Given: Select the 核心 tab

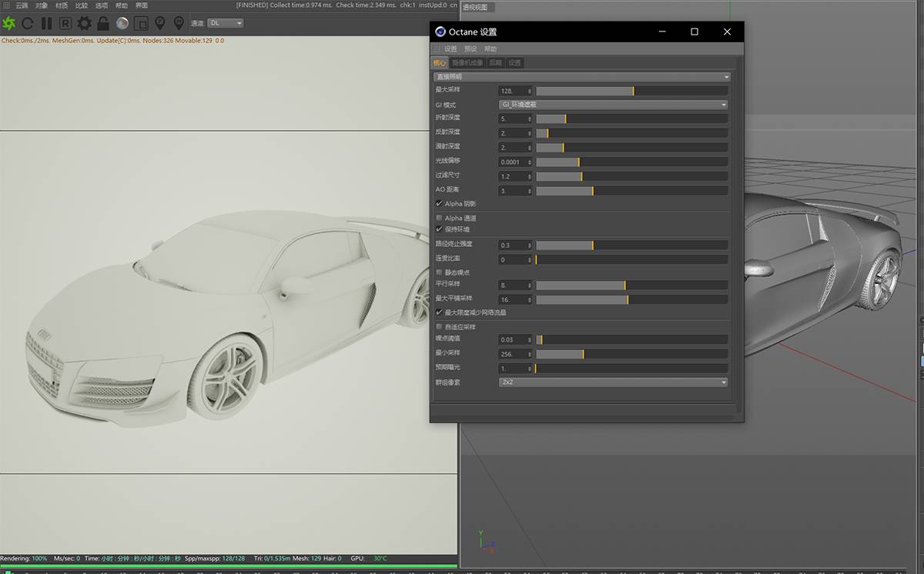Looking at the screenshot, I should pos(440,63).
